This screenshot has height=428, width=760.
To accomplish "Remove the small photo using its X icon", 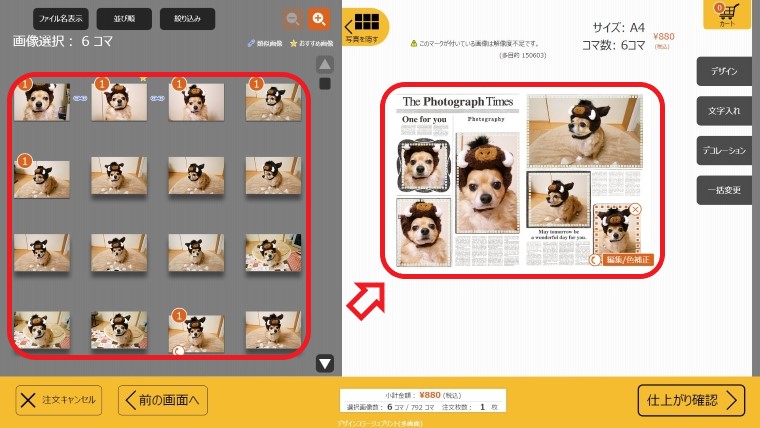I will pyautogui.click(x=637, y=209).
